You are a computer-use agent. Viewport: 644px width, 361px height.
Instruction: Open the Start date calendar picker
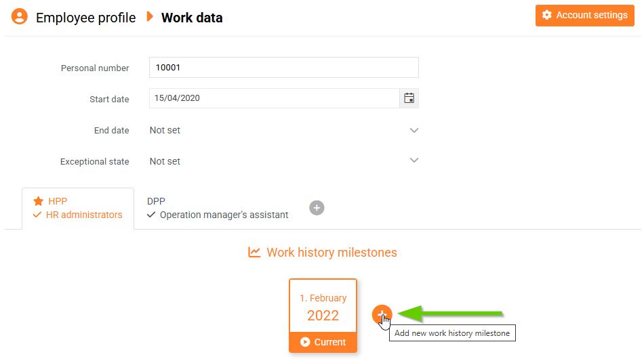point(409,98)
